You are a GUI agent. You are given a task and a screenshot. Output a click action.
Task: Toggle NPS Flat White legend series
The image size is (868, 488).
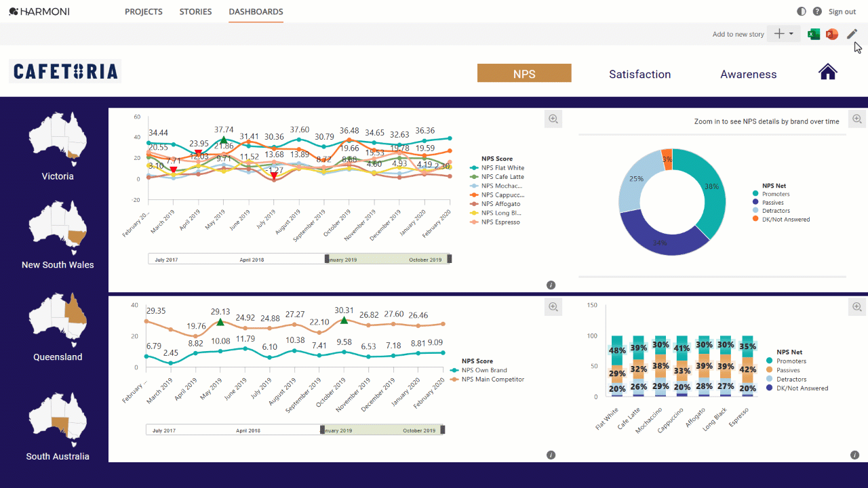[497, 168]
